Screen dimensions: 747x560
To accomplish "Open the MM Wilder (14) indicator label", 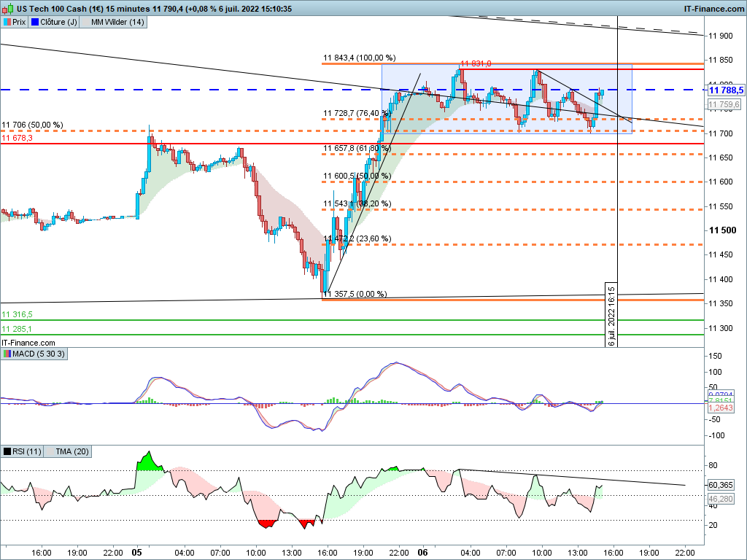I will coord(117,22).
